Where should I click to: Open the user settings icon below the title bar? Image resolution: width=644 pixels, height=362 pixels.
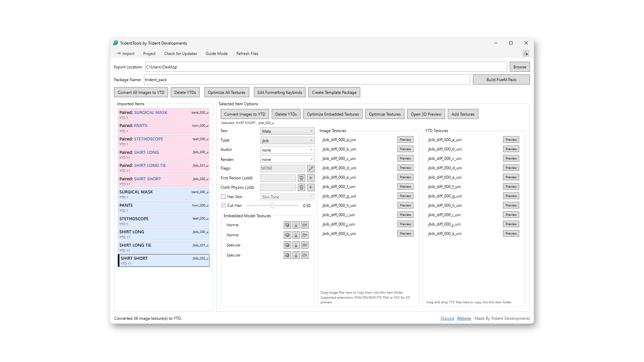(526, 53)
